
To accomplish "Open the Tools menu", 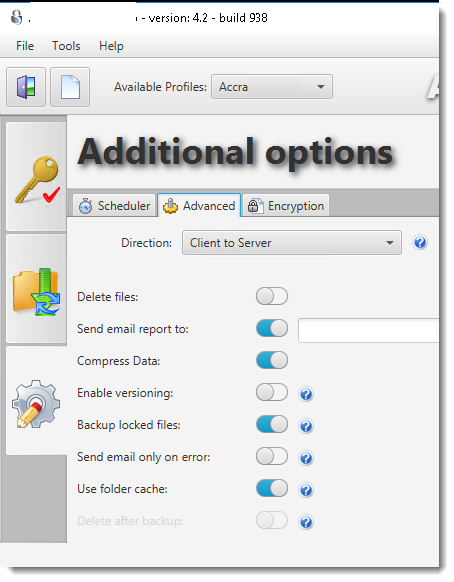I will 66,46.
